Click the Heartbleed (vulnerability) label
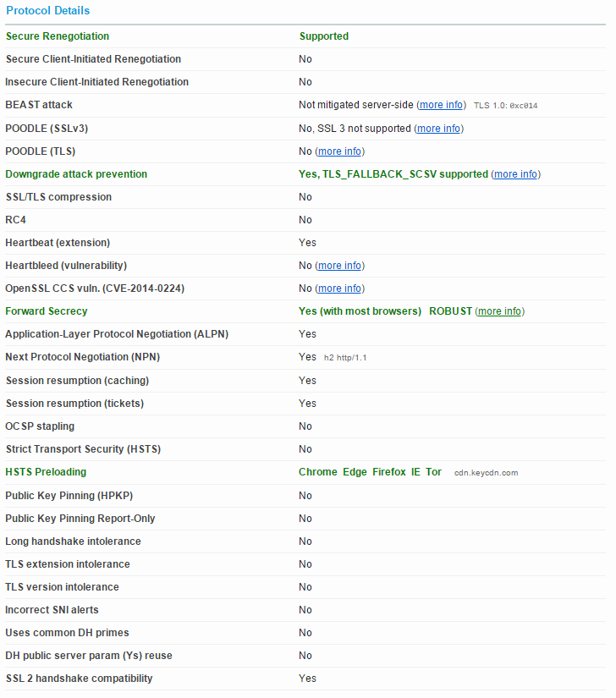The height and width of the screenshot is (698, 616). click(66, 266)
